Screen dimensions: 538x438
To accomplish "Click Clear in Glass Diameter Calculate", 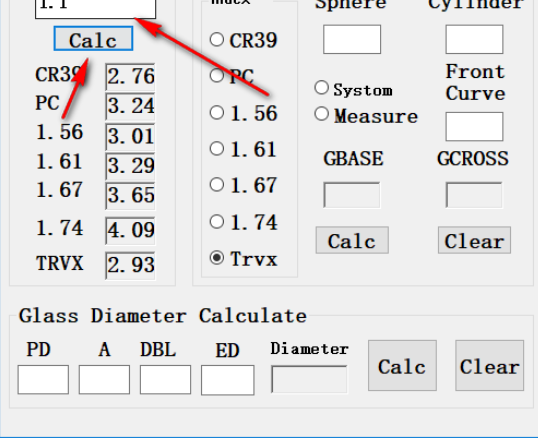I will click(490, 366).
